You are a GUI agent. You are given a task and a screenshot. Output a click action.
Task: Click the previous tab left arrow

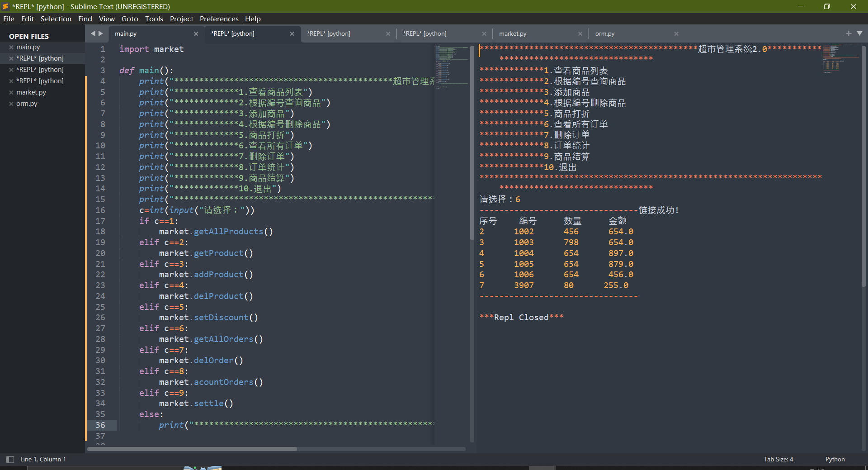[x=93, y=33]
